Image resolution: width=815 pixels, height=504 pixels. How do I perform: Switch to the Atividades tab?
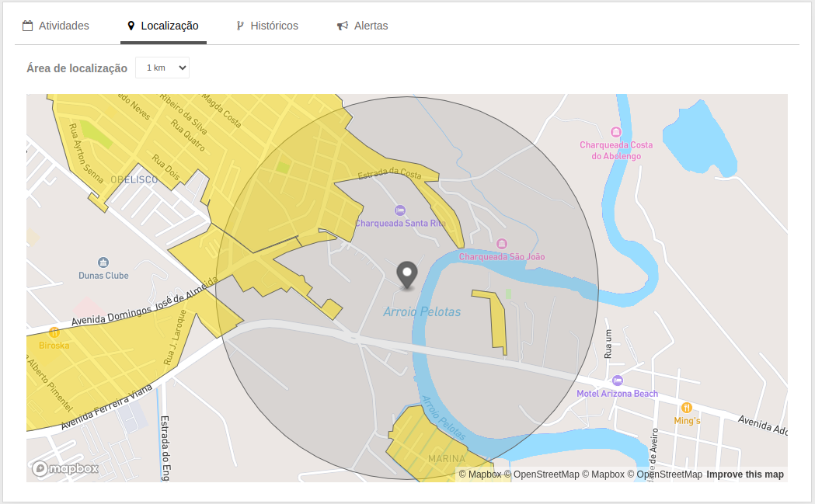click(56, 26)
